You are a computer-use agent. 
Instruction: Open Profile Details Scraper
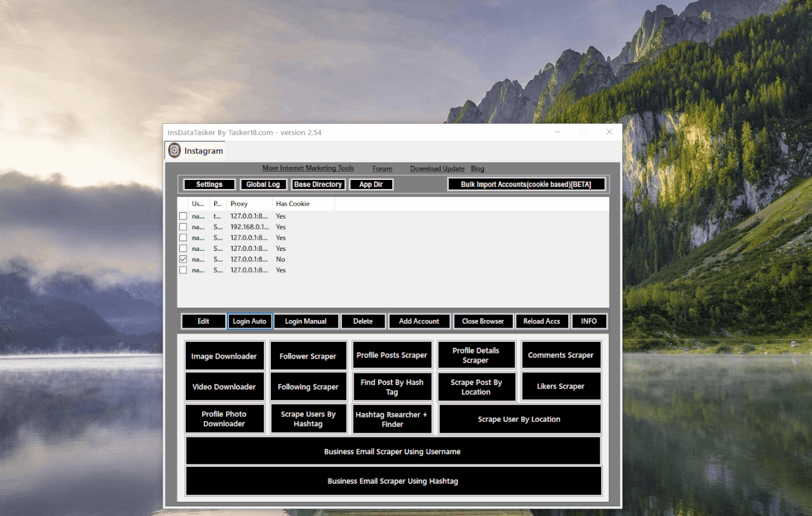pos(476,355)
